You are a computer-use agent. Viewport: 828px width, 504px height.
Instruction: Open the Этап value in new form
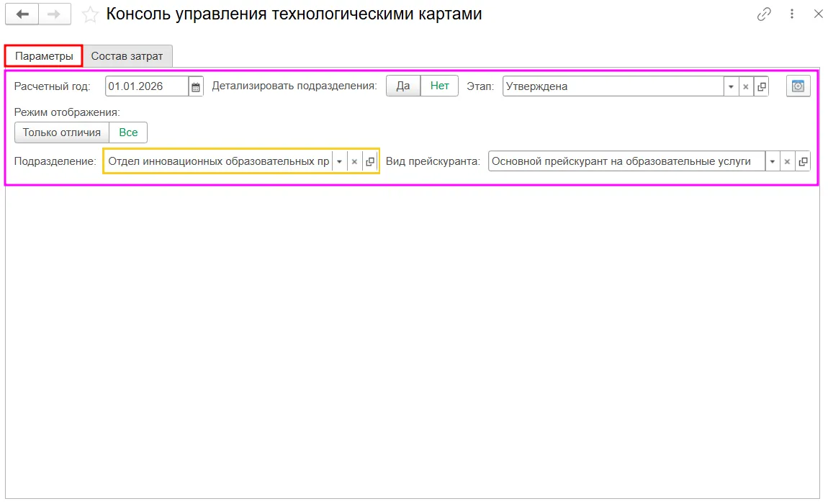(762, 86)
